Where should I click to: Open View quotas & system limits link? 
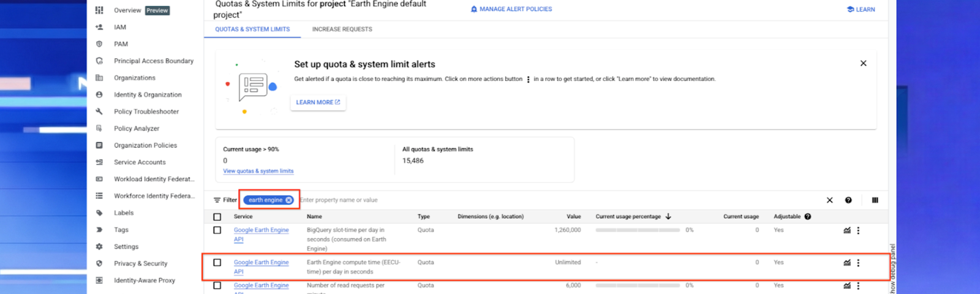(x=258, y=171)
